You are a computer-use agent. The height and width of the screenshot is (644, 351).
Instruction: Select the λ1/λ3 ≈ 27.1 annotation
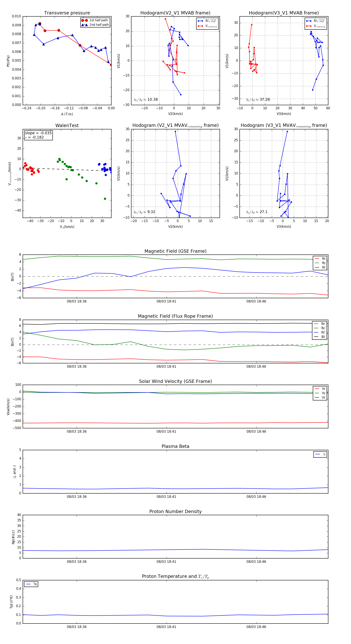[257, 212]
